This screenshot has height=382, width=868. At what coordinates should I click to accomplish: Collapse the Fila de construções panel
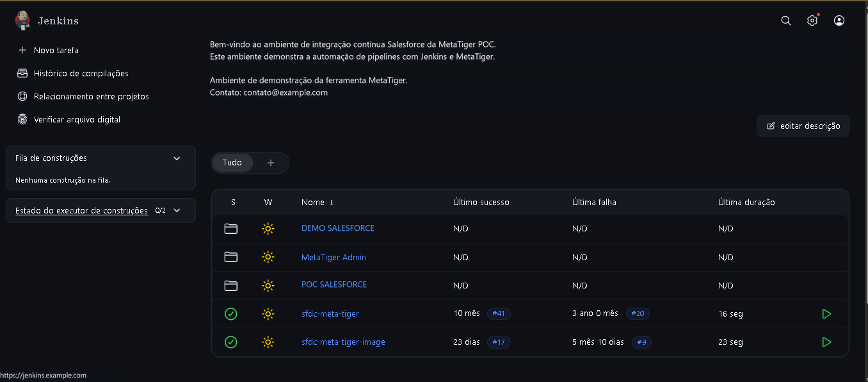[177, 158]
